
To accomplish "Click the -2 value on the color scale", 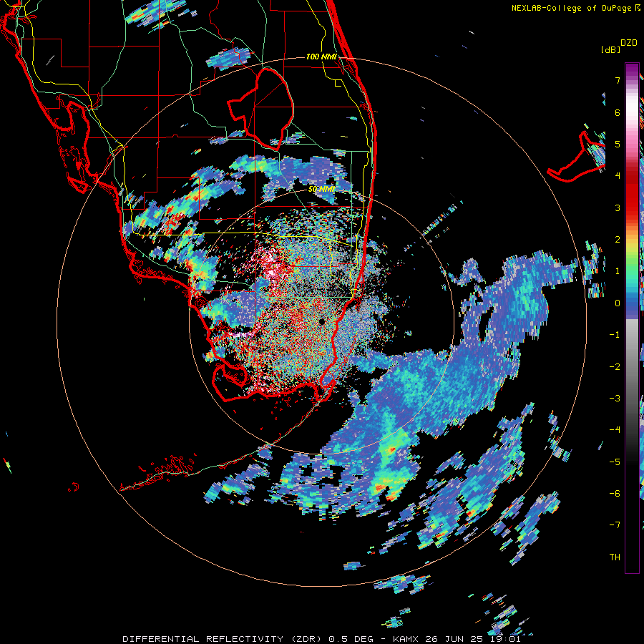I will (x=615, y=367).
